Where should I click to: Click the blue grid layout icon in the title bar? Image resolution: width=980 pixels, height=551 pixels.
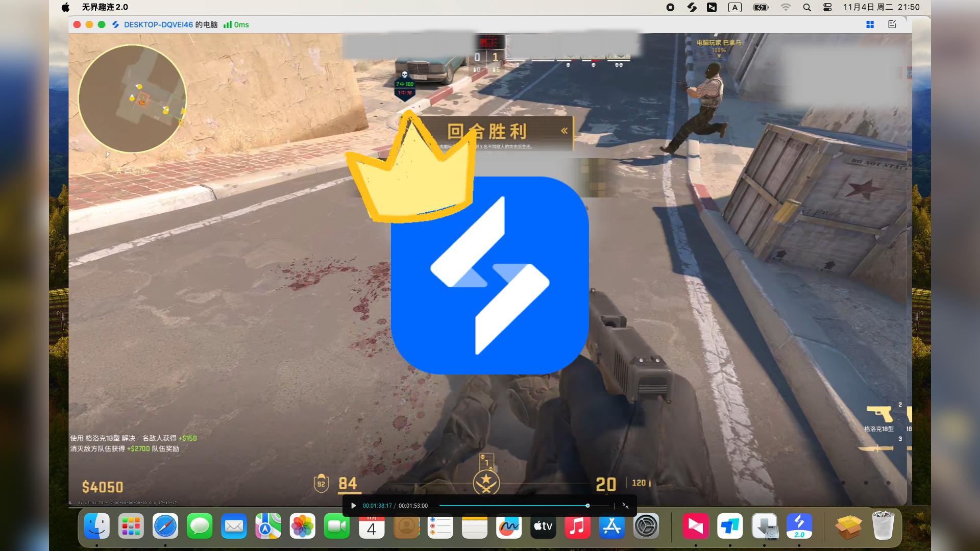coord(870,24)
